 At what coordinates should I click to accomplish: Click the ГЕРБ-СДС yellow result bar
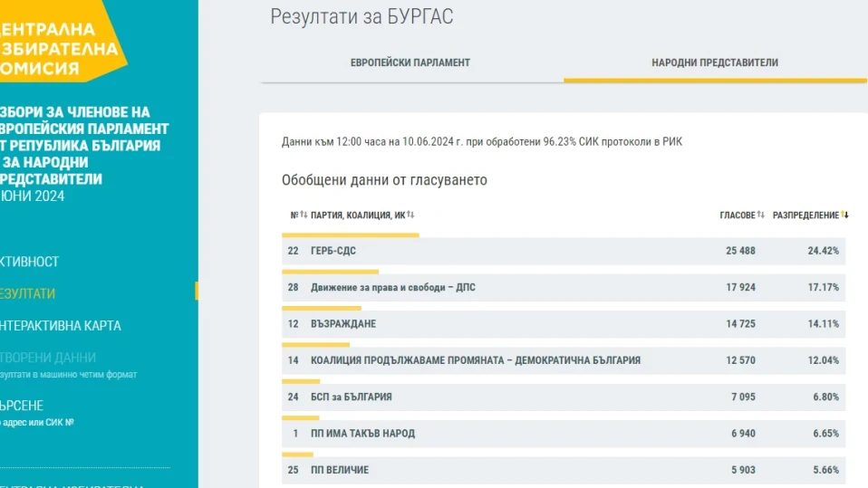tap(351, 235)
